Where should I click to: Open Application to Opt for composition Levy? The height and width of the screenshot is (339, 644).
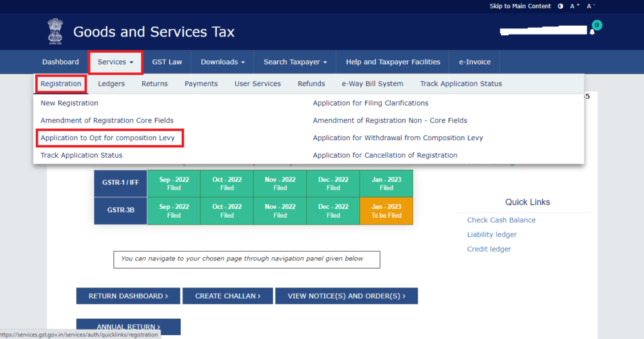click(x=108, y=138)
